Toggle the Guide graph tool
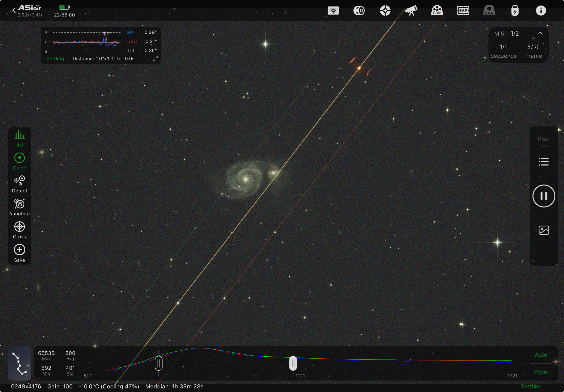Viewport: 564px width, 392px height. click(19, 161)
